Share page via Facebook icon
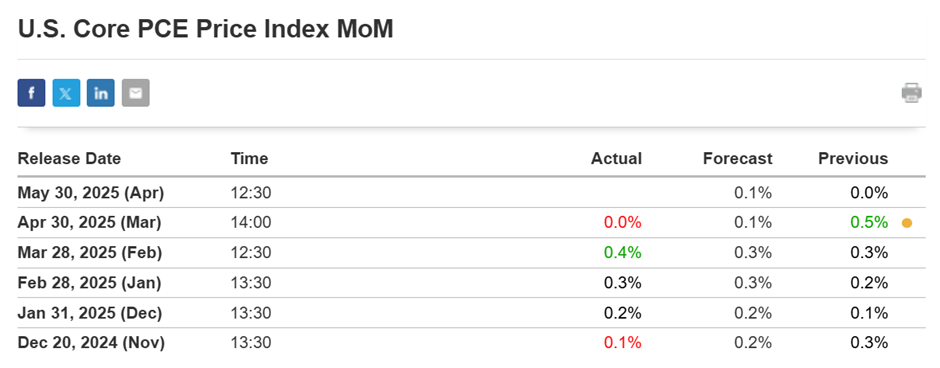 pos(31,93)
